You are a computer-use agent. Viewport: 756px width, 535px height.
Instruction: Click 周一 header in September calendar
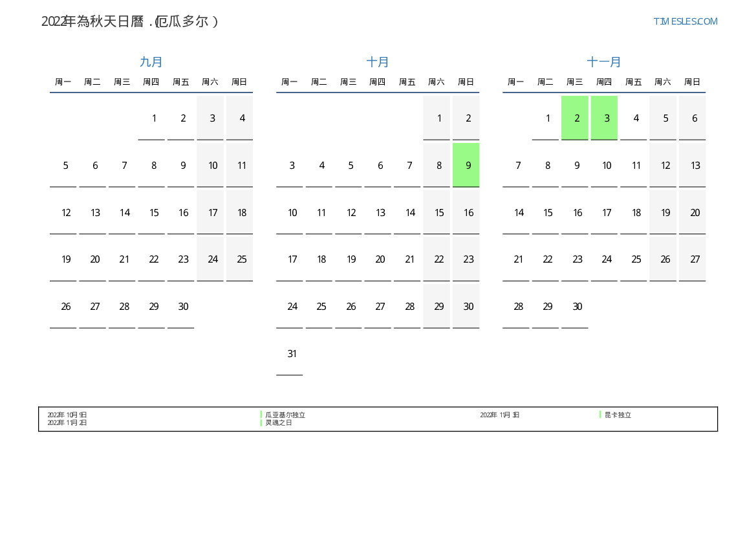coord(63,82)
